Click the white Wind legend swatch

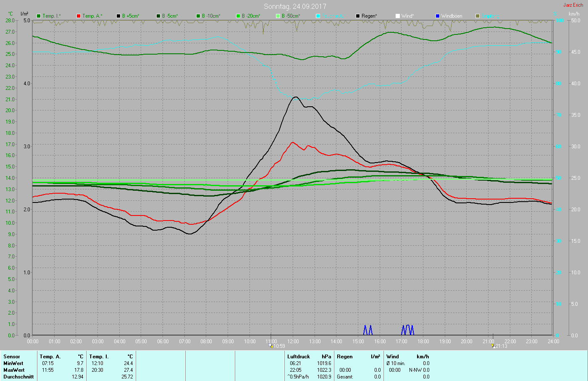[x=398, y=16]
